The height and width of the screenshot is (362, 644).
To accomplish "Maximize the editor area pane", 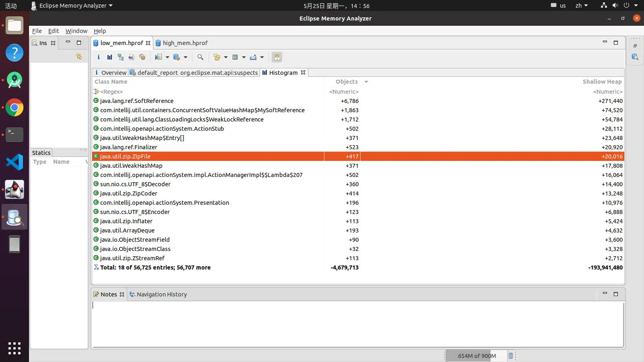I will coord(616,42).
